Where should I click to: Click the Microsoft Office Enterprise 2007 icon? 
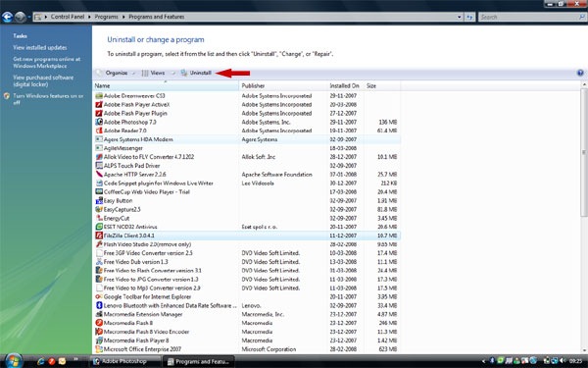coord(99,348)
